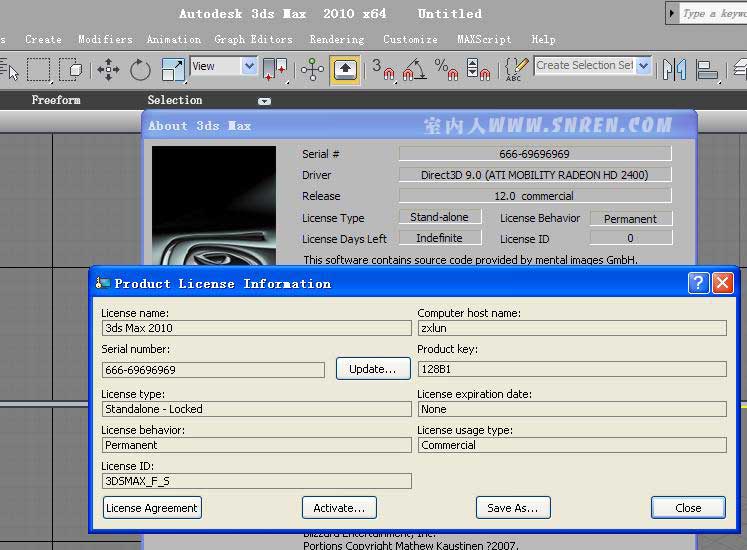
Task: Open Edit Named Selection Sets icon
Action: (516, 69)
